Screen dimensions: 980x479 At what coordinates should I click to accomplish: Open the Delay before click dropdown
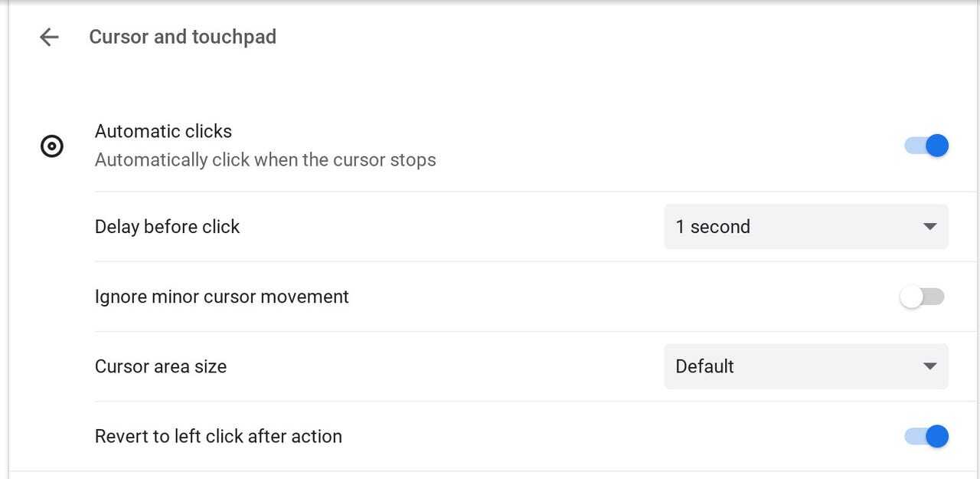coord(805,227)
